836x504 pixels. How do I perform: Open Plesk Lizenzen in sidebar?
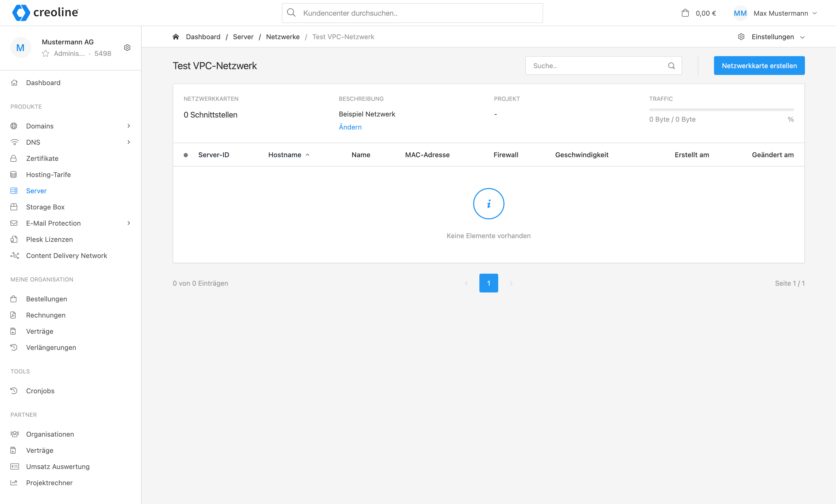pyautogui.click(x=50, y=239)
